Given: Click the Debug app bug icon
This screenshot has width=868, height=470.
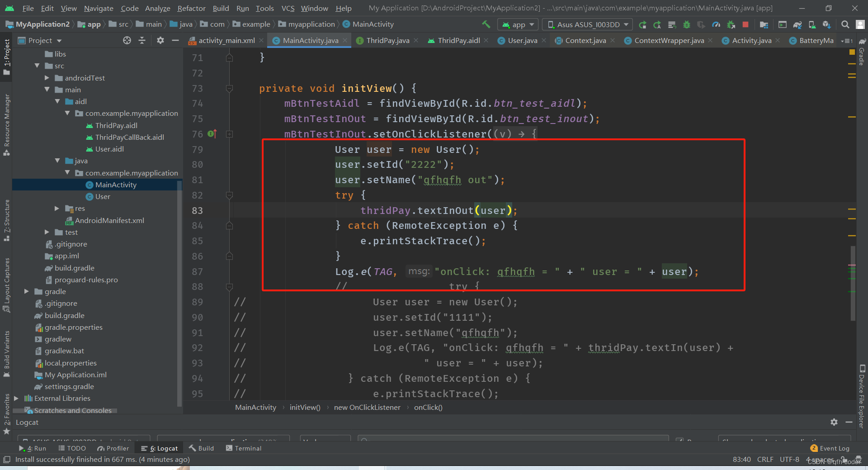Looking at the screenshot, I should click(x=686, y=24).
